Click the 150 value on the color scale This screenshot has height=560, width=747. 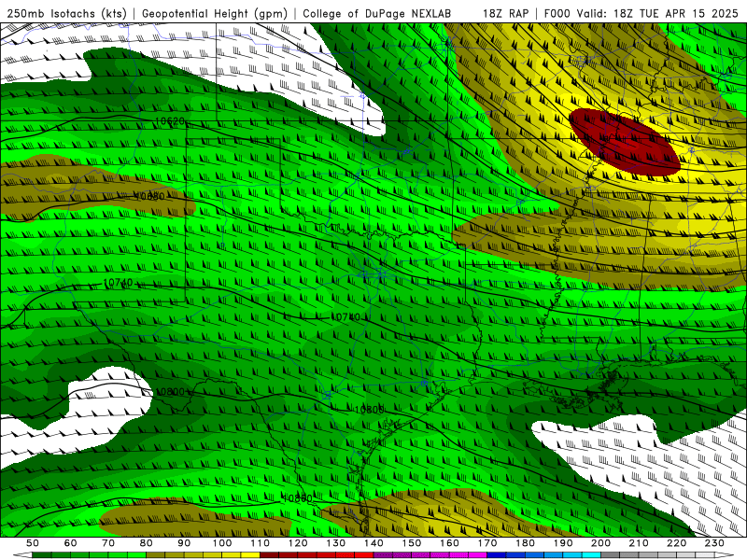coord(412,543)
